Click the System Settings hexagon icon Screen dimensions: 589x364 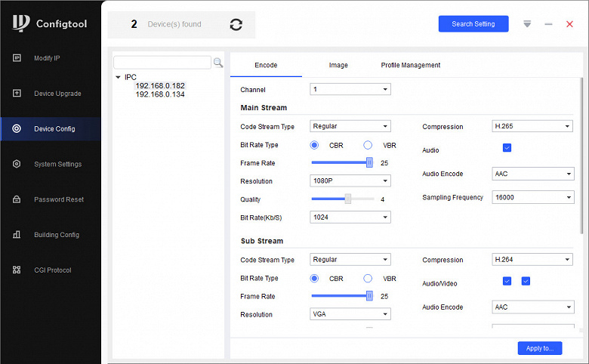tap(17, 164)
